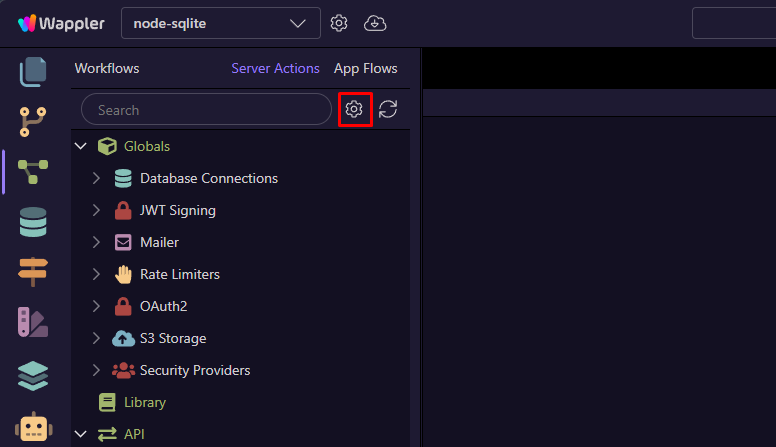776x447 pixels.
Task: Click the cloud download icon
Action: coord(375,23)
